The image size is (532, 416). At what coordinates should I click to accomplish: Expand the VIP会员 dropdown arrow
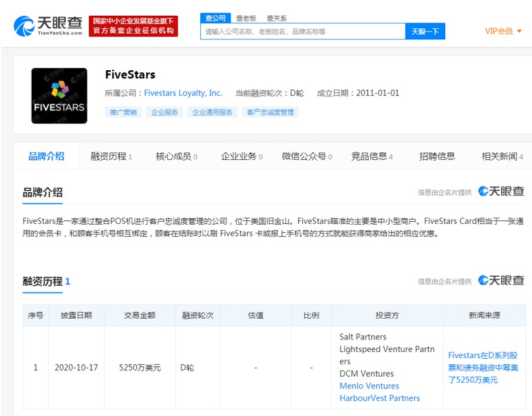click(x=519, y=31)
